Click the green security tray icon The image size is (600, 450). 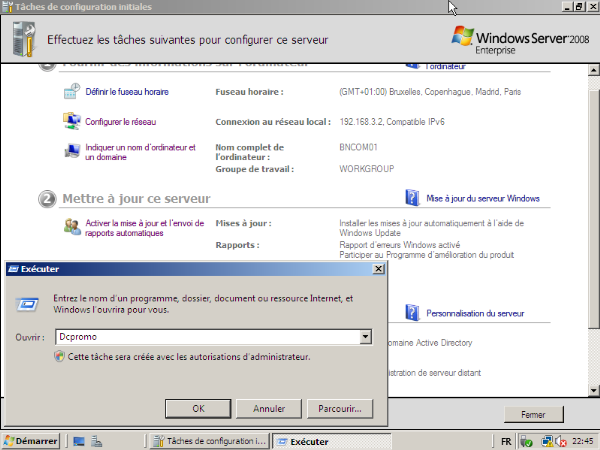point(527,441)
